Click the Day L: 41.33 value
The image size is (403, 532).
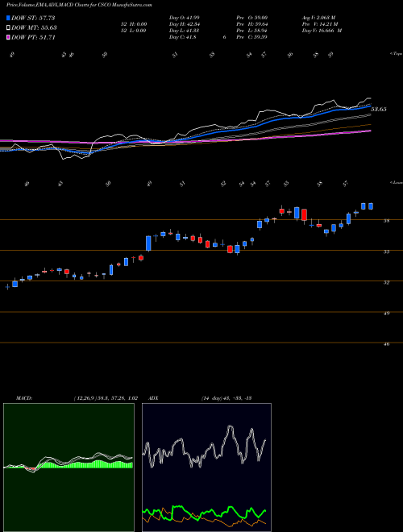coord(185,31)
